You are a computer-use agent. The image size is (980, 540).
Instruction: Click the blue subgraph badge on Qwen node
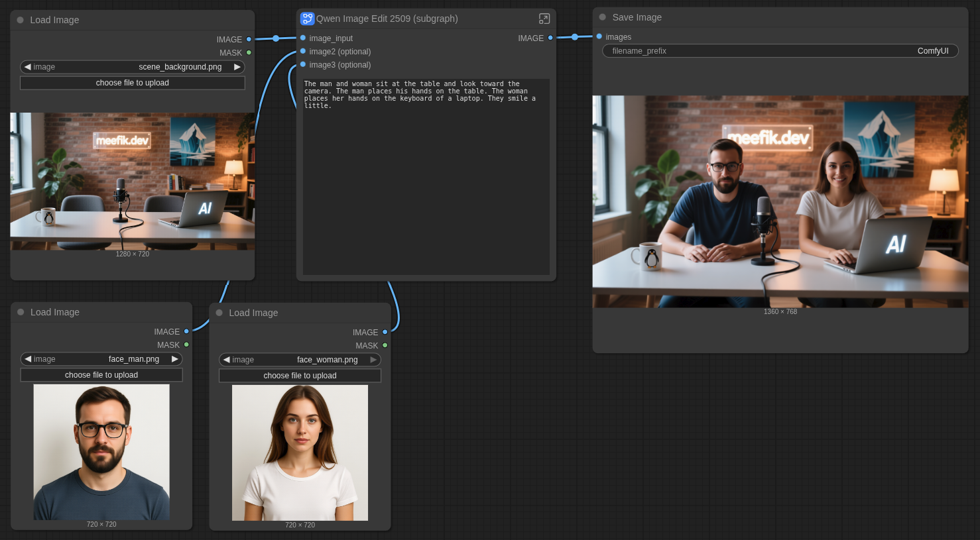pyautogui.click(x=307, y=18)
